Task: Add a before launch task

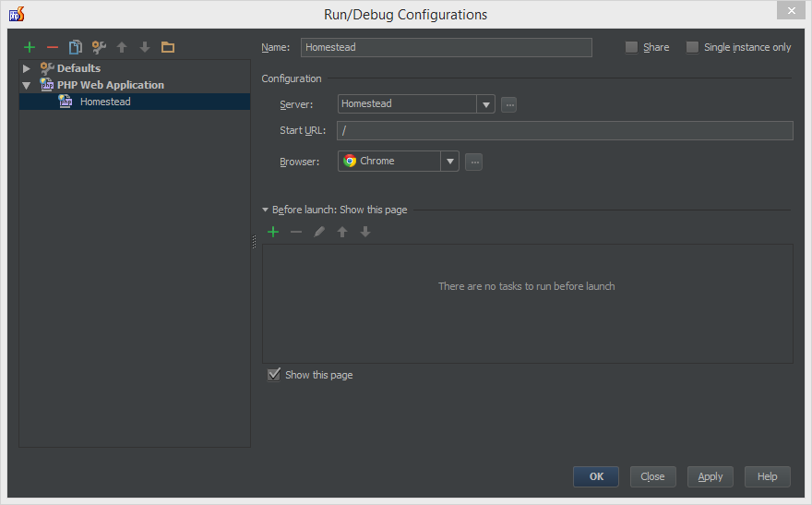Action: tap(273, 232)
